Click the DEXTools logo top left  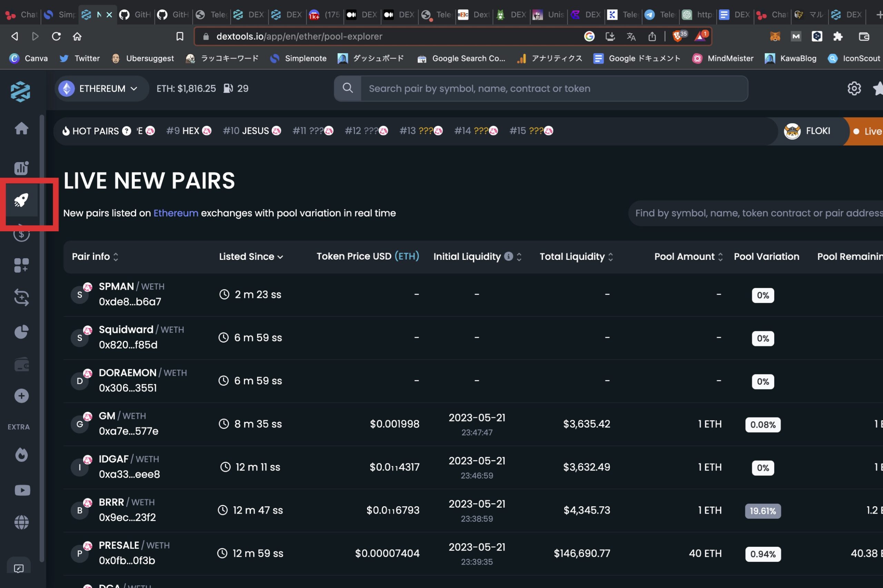20,91
